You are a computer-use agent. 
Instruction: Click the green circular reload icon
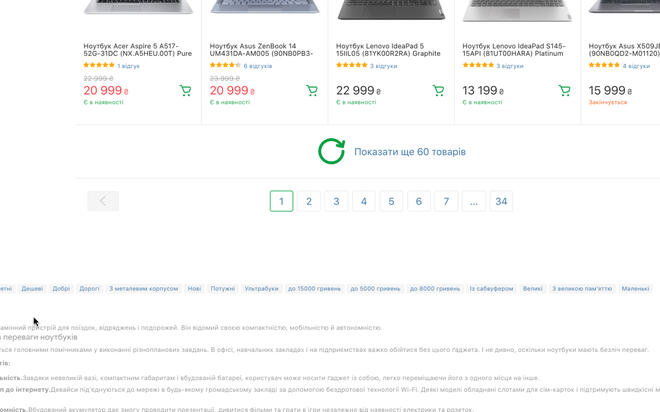[331, 152]
